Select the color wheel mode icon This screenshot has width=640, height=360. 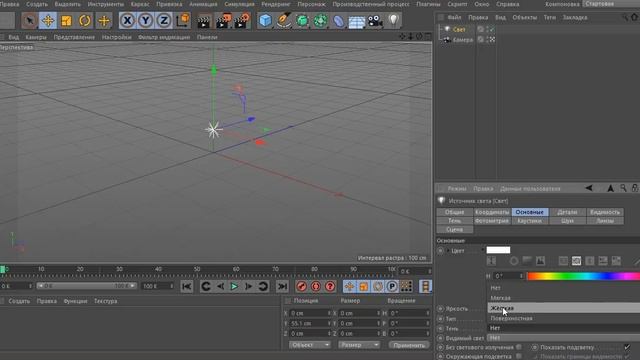click(x=513, y=261)
